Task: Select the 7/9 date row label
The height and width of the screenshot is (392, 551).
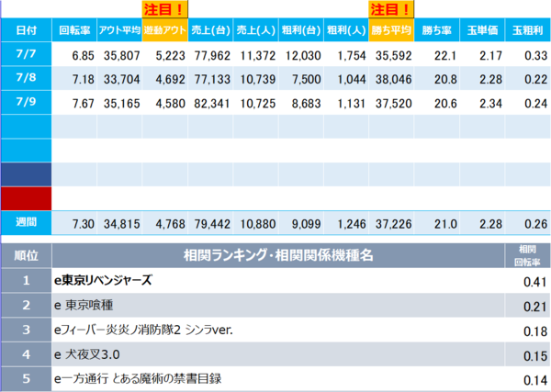Action: 27,102
